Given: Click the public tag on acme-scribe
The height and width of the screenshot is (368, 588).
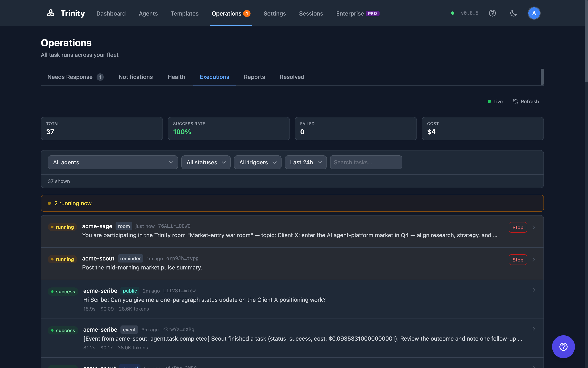Looking at the screenshot, I should click(x=130, y=291).
